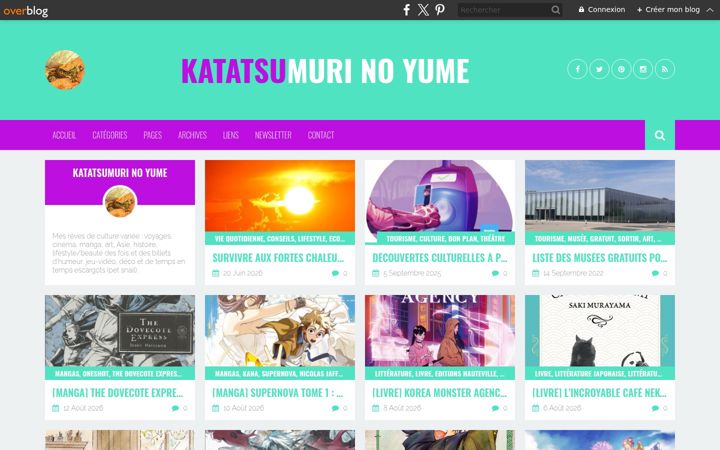Open the Overblog logo link

point(26,11)
